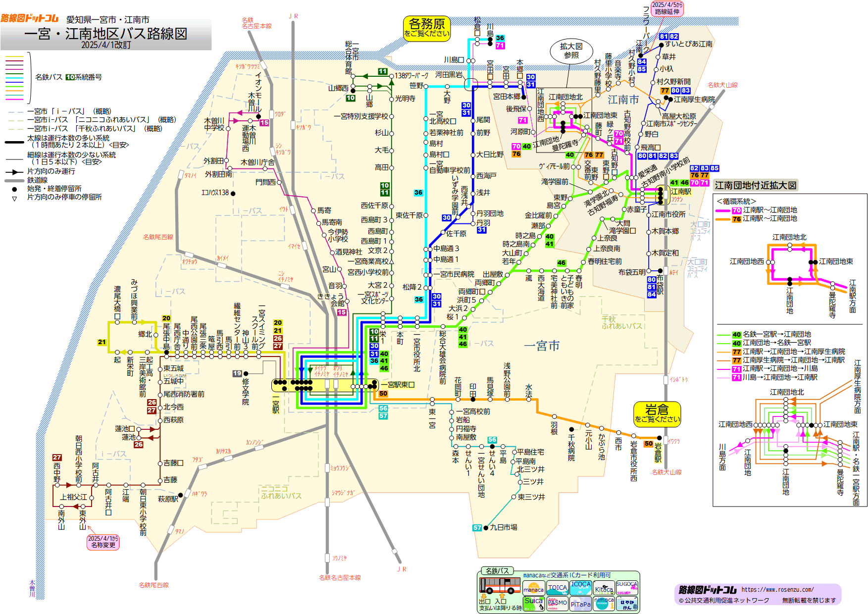This screenshot has height=614, width=868.
Task: Click the route 19 badge beside 修文学院
Action: pyautogui.click(x=237, y=373)
